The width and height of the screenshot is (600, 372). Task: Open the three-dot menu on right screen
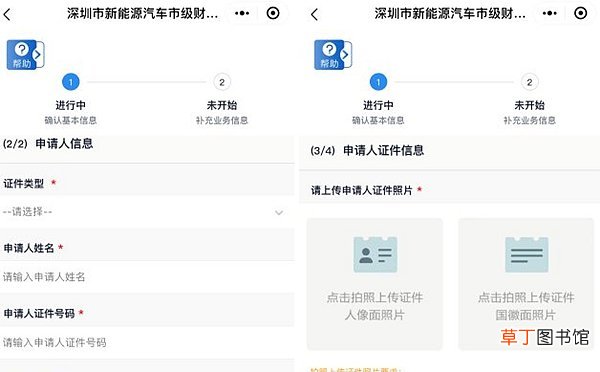[549, 13]
